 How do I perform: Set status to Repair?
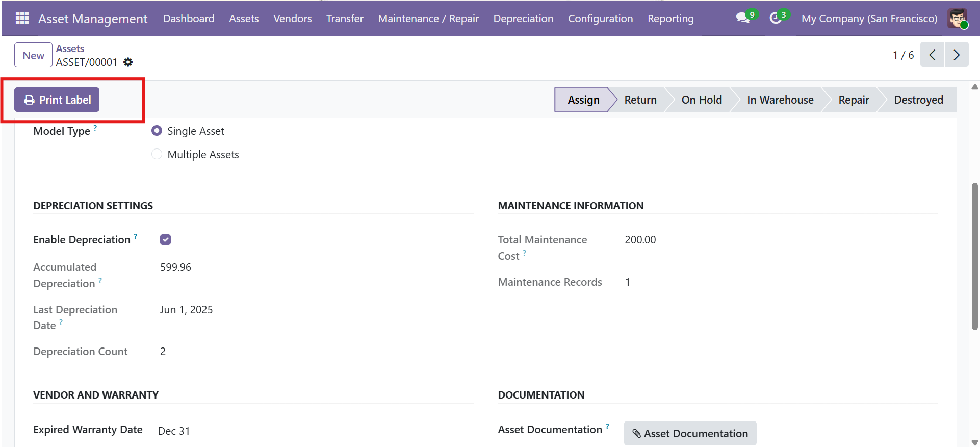pyautogui.click(x=854, y=100)
